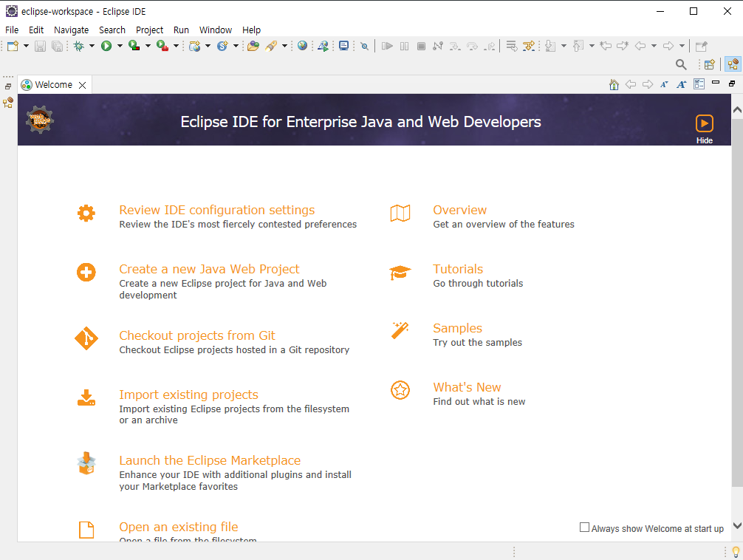Click the Magnify font size icon
Image resolution: width=743 pixels, height=560 pixels.
coord(682,84)
